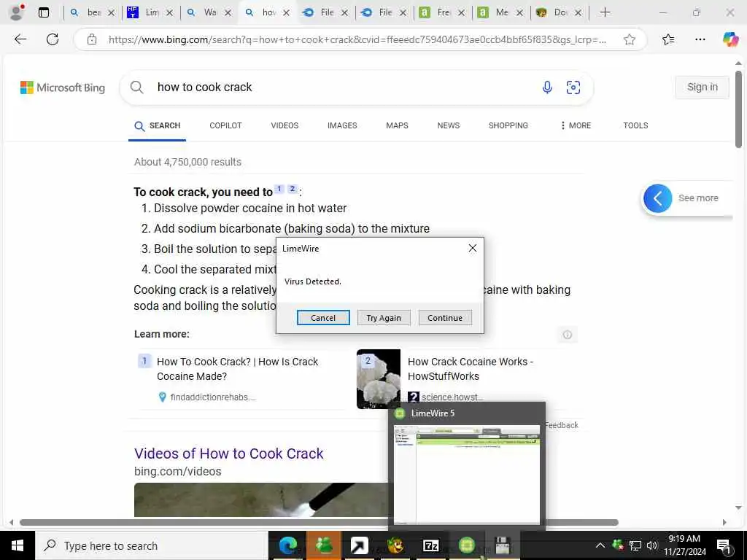
Task: Close the LimeWire Virus Detected dialog
Action: point(472,248)
